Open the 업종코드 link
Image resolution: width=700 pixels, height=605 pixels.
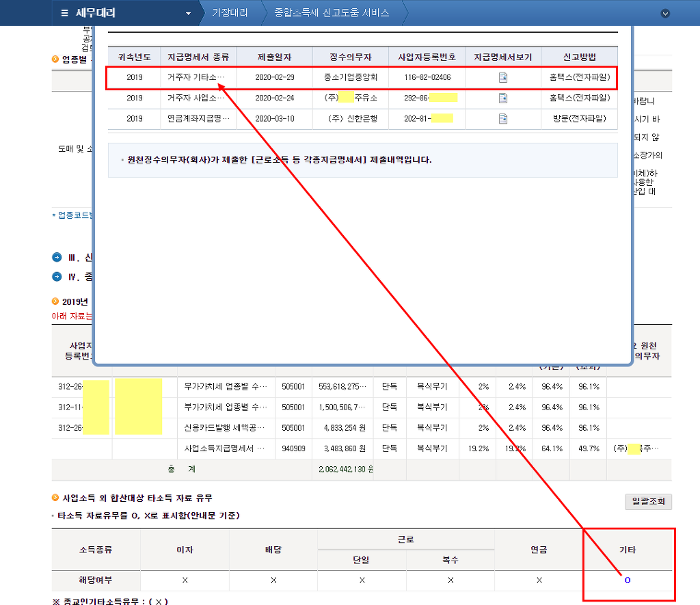pyautogui.click(x=75, y=215)
